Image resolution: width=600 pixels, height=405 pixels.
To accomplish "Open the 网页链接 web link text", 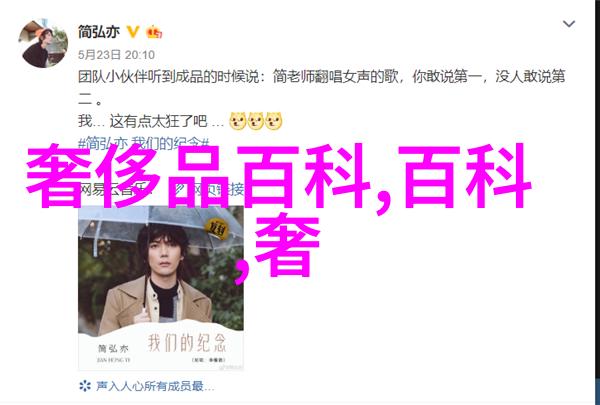I will tap(215, 189).
